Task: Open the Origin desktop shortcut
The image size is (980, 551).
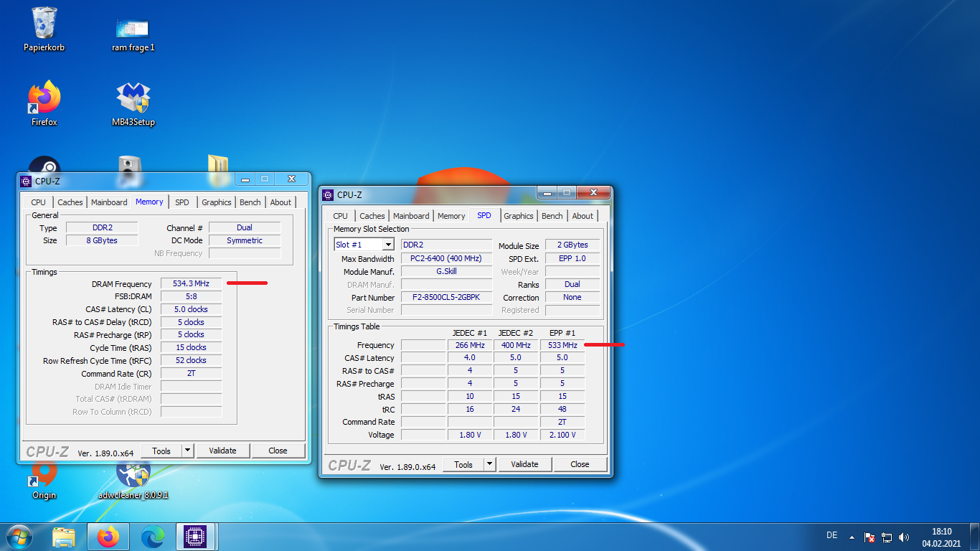Action: (x=44, y=479)
